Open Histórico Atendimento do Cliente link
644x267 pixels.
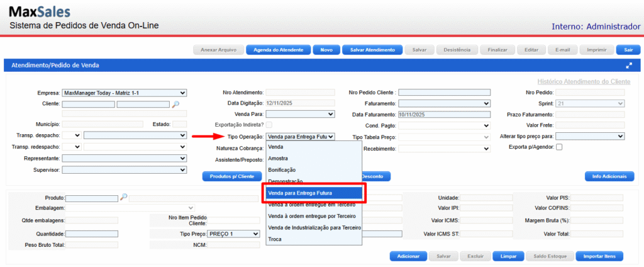(584, 82)
